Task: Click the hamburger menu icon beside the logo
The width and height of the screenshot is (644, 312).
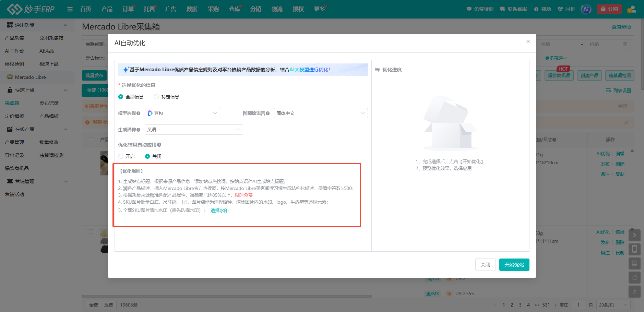Action: point(70,9)
